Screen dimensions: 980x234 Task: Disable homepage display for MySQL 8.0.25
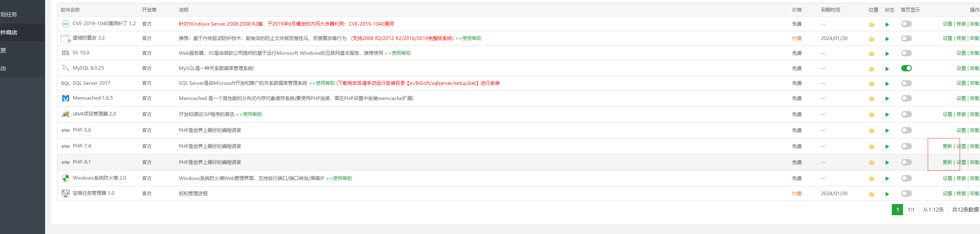(x=906, y=68)
